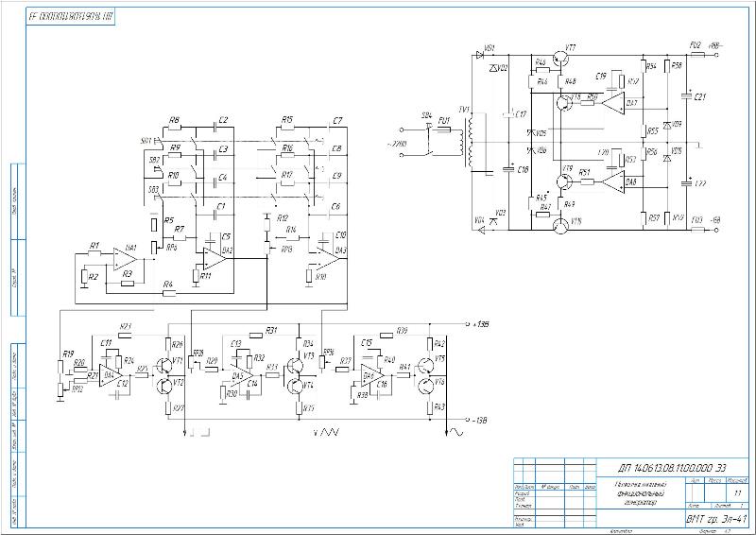Image resolution: width=756 pixels, height=535 pixels.
Task: Click the title block drawing number text
Action: 672,468
